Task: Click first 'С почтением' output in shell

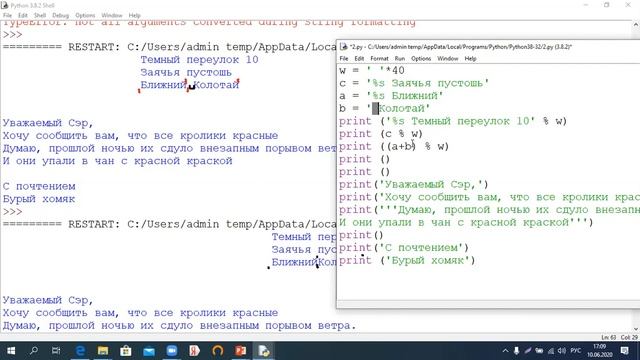Action: (39, 187)
